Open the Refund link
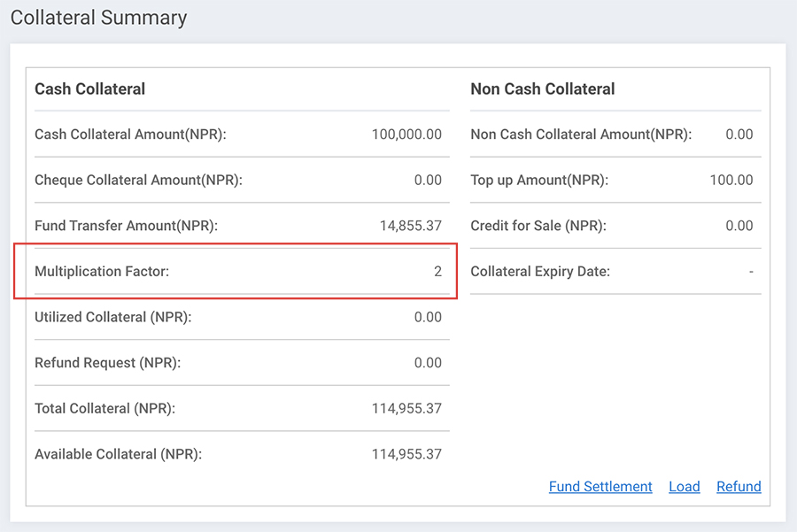This screenshot has height=532, width=797. [739, 486]
